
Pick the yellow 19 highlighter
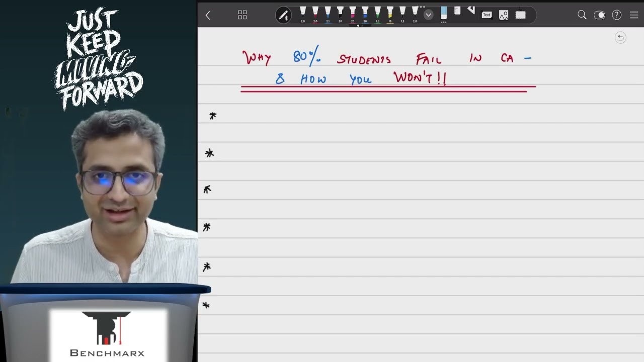tap(390, 14)
